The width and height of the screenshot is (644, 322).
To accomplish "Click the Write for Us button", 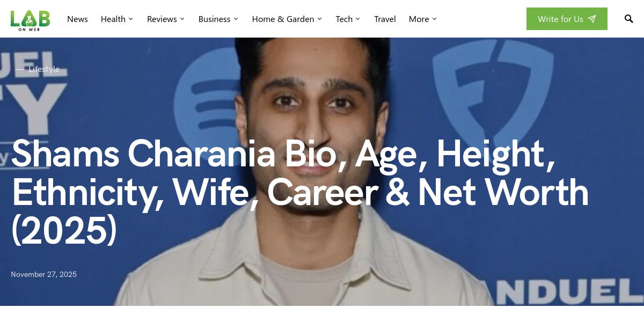I will coord(567,19).
